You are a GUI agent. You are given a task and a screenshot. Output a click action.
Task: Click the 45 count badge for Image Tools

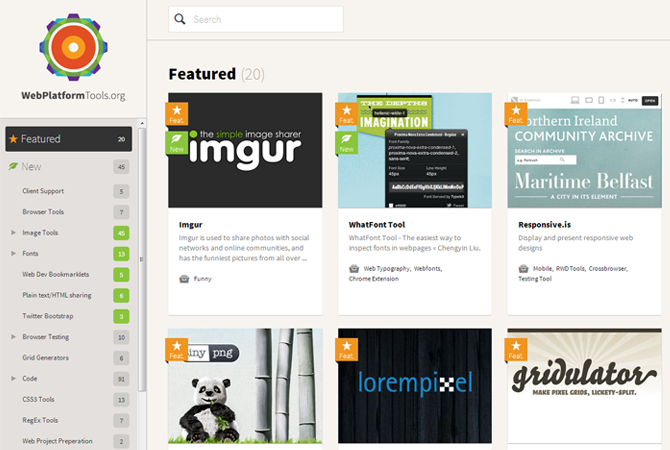pyautogui.click(x=121, y=233)
